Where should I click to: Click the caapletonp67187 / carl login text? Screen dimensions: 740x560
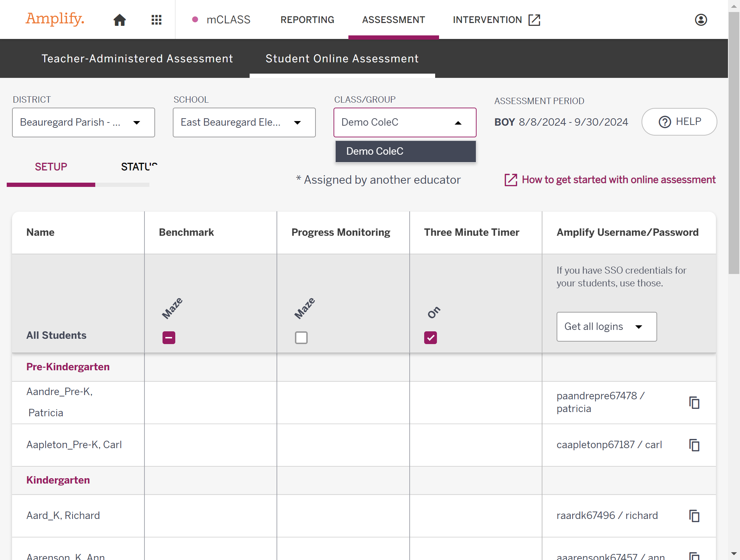[x=609, y=445]
